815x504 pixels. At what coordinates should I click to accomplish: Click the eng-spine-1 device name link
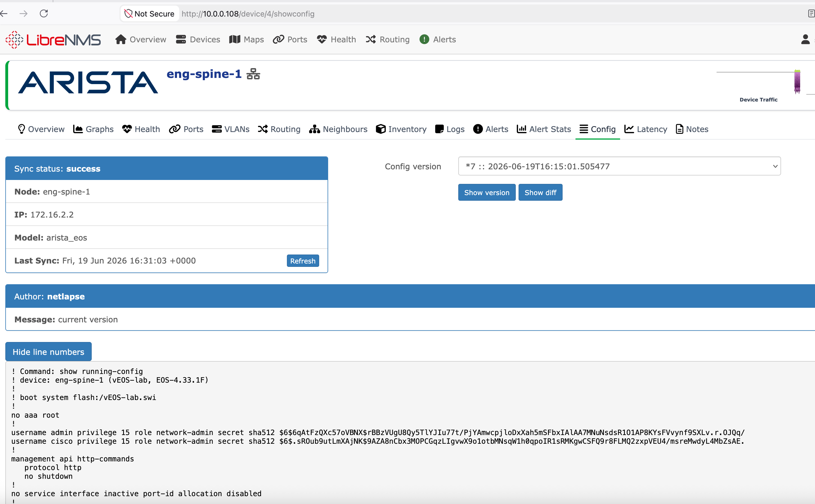click(x=204, y=74)
